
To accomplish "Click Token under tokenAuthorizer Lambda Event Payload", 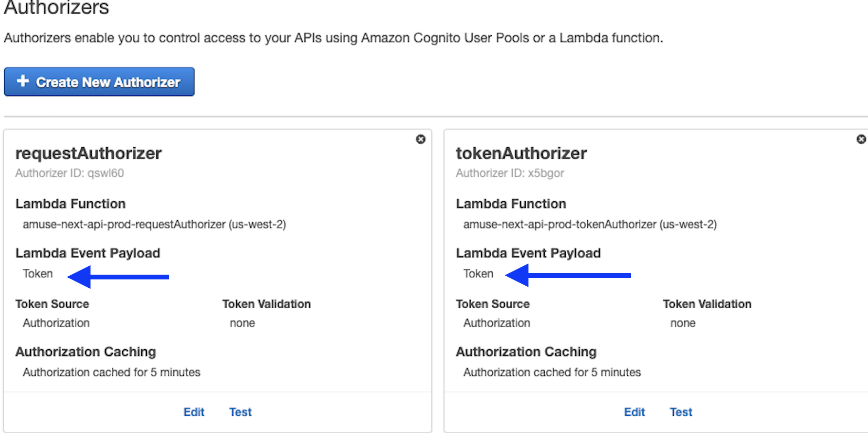I will (478, 273).
